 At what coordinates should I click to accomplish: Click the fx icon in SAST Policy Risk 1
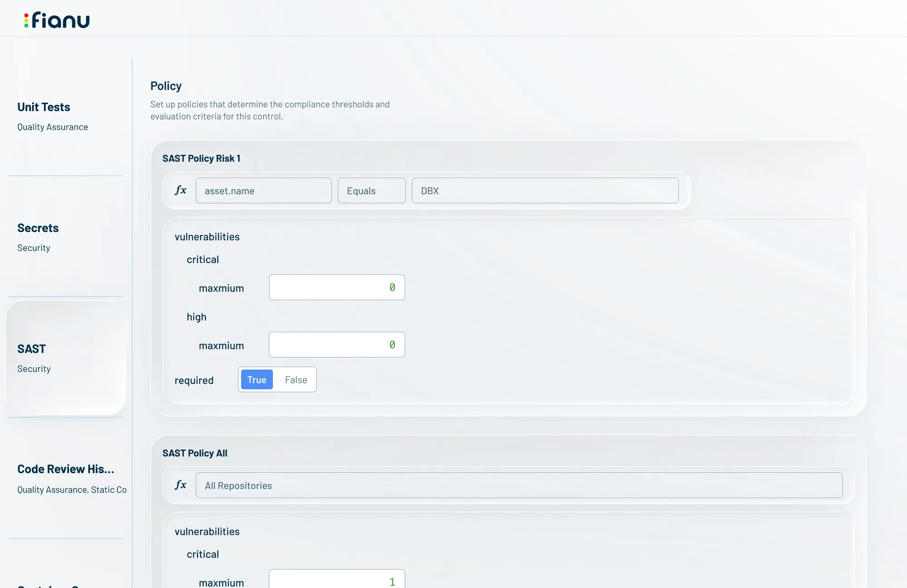click(x=180, y=190)
